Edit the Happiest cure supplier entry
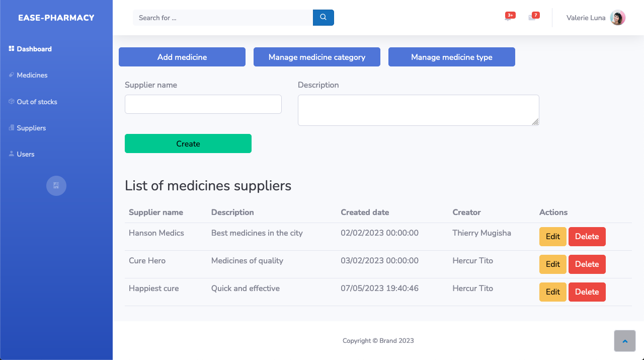The image size is (644, 360). pyautogui.click(x=552, y=292)
